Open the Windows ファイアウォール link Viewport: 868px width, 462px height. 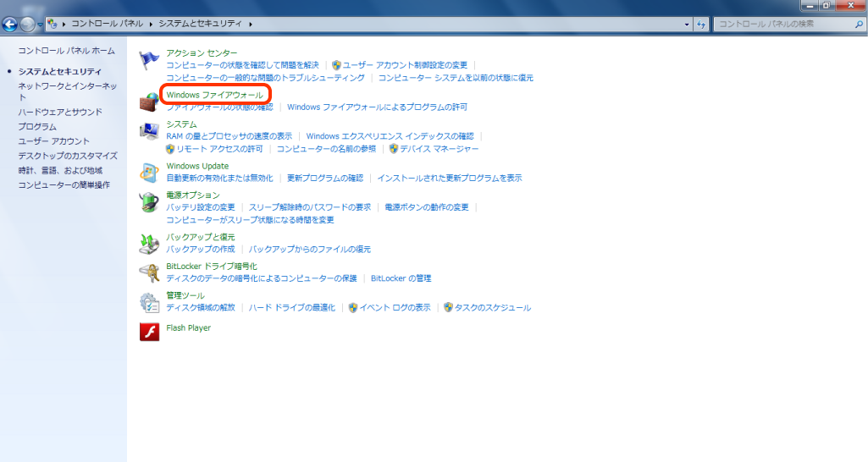[x=214, y=95]
